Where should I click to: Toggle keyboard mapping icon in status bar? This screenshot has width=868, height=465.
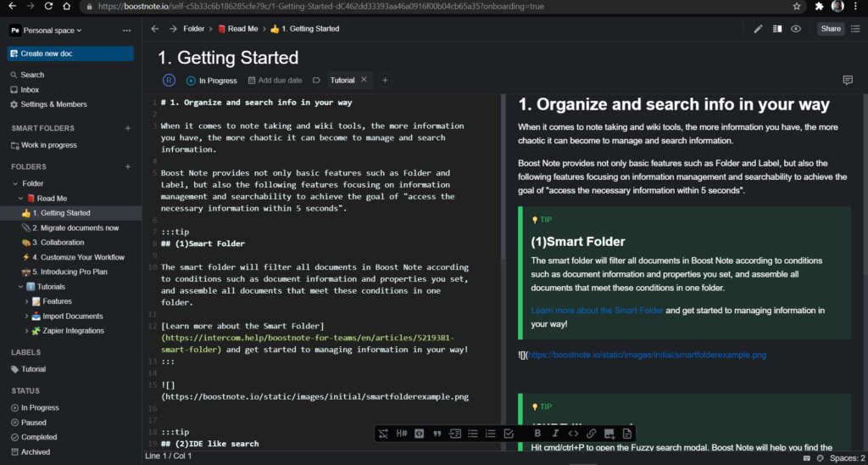coord(807,458)
